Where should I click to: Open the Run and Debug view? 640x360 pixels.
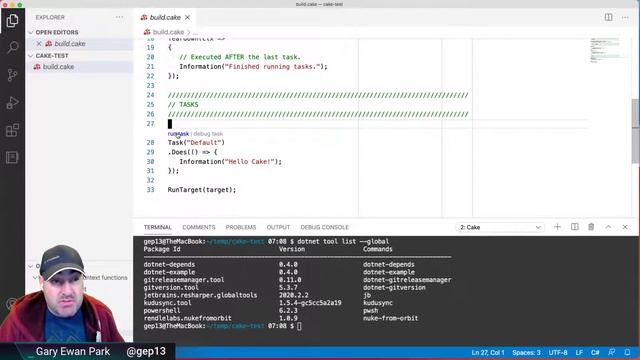pos(12,102)
